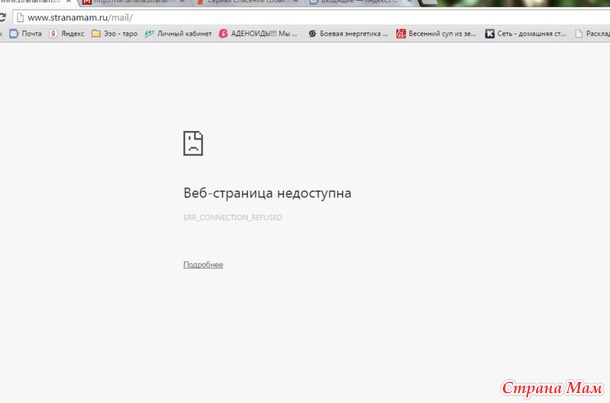This screenshot has height=403, width=610.
Task: Open the Боевая энергетика ... bookmark
Action: tap(348, 34)
